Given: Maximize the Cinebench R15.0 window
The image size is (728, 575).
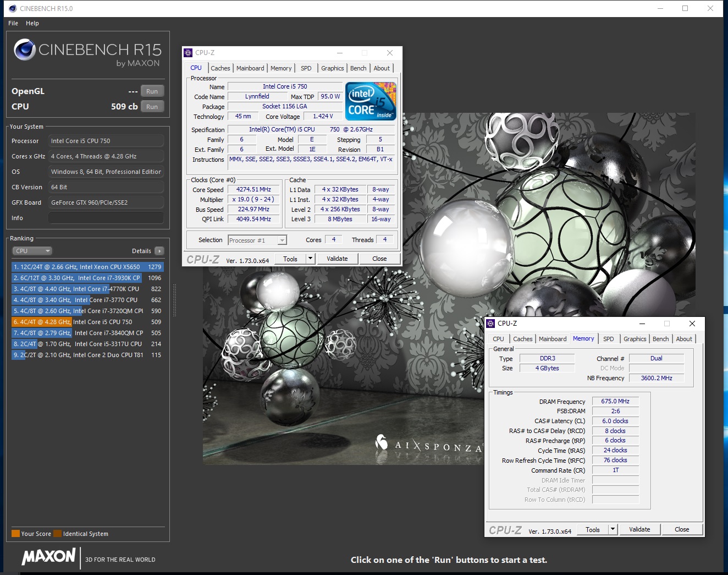Looking at the screenshot, I should [685, 8].
